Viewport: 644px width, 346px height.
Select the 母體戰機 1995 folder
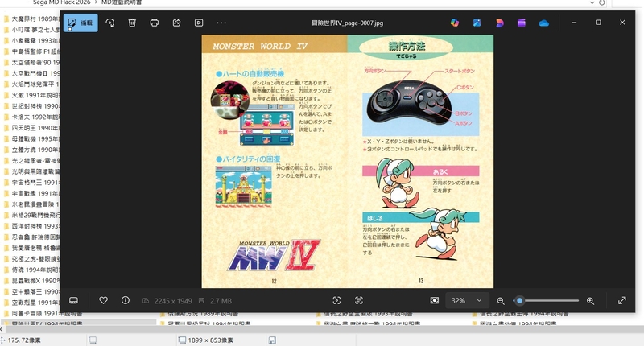coord(32,138)
